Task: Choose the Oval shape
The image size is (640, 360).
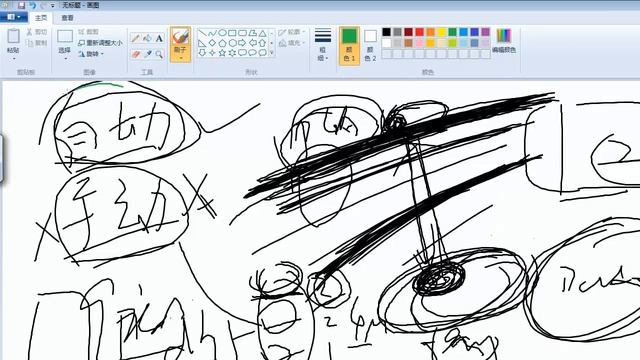Action: tap(222, 33)
